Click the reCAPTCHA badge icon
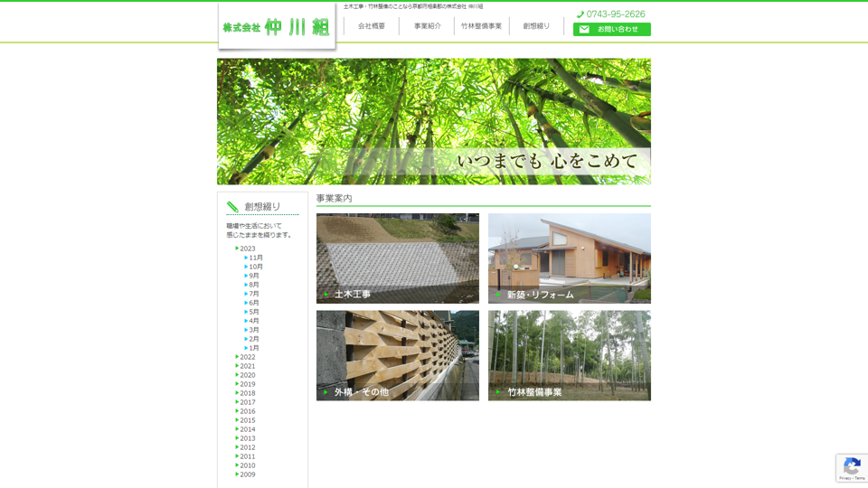Image resolution: width=868 pixels, height=488 pixels. [x=851, y=466]
